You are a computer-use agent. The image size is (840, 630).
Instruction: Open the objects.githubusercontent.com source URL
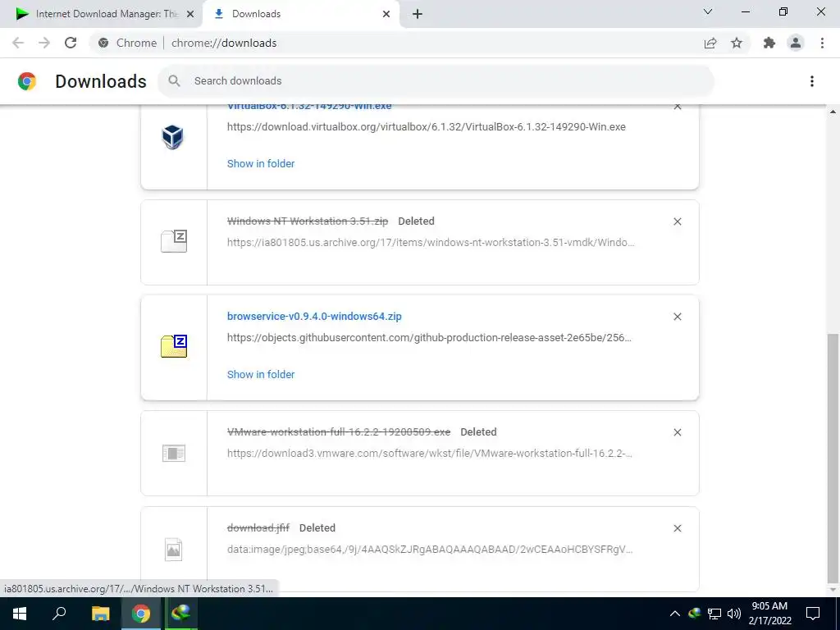coord(429,338)
